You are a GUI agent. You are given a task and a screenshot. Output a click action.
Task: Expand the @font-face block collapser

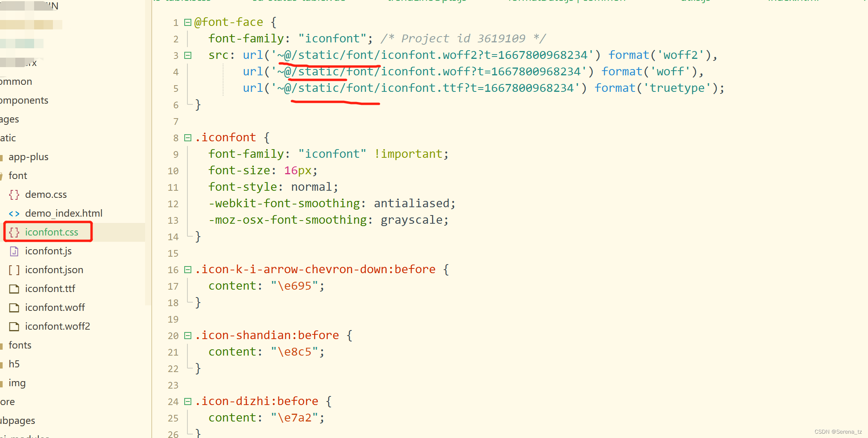coord(187,22)
